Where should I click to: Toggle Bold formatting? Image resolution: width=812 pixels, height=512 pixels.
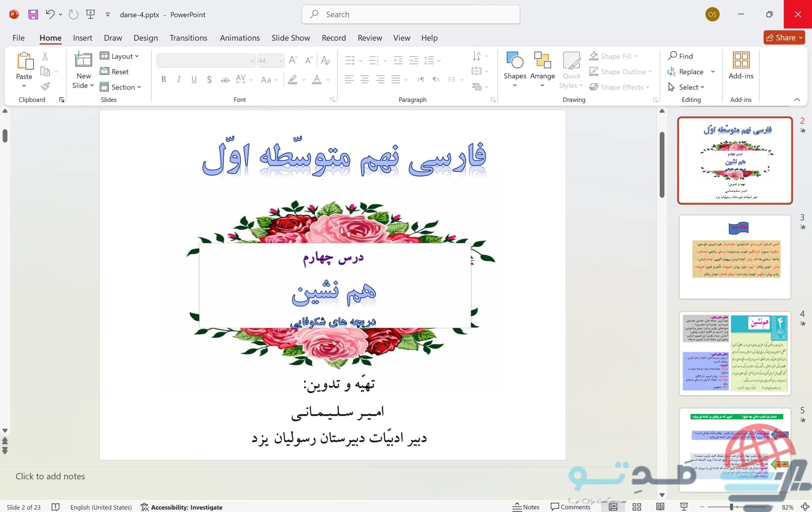pyautogui.click(x=164, y=79)
